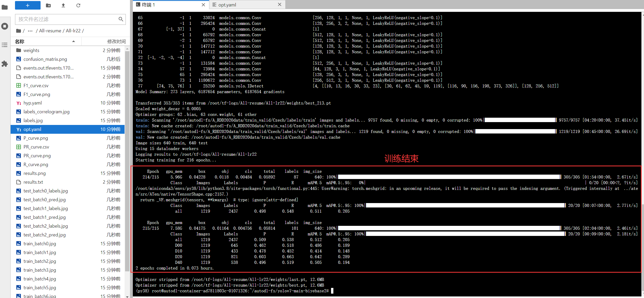The height and width of the screenshot is (298, 644).
Task: Click the terminal command prompt cursor
Action: click(x=332, y=291)
